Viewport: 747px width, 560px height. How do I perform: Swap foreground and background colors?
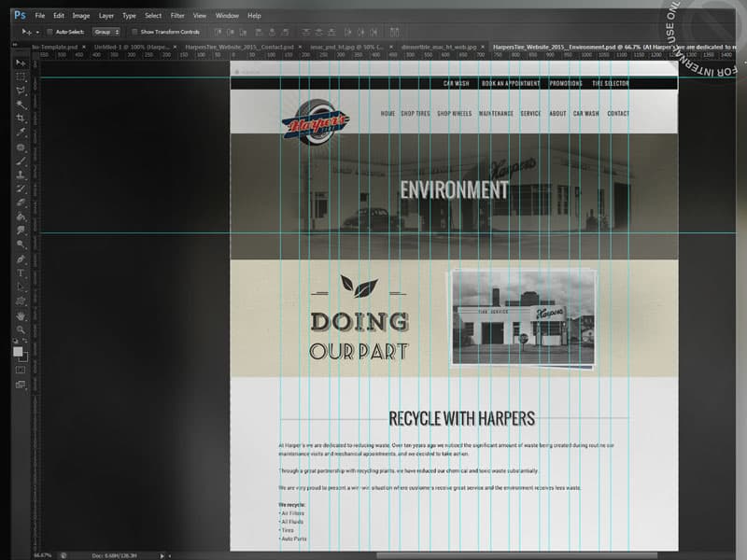coord(25,341)
